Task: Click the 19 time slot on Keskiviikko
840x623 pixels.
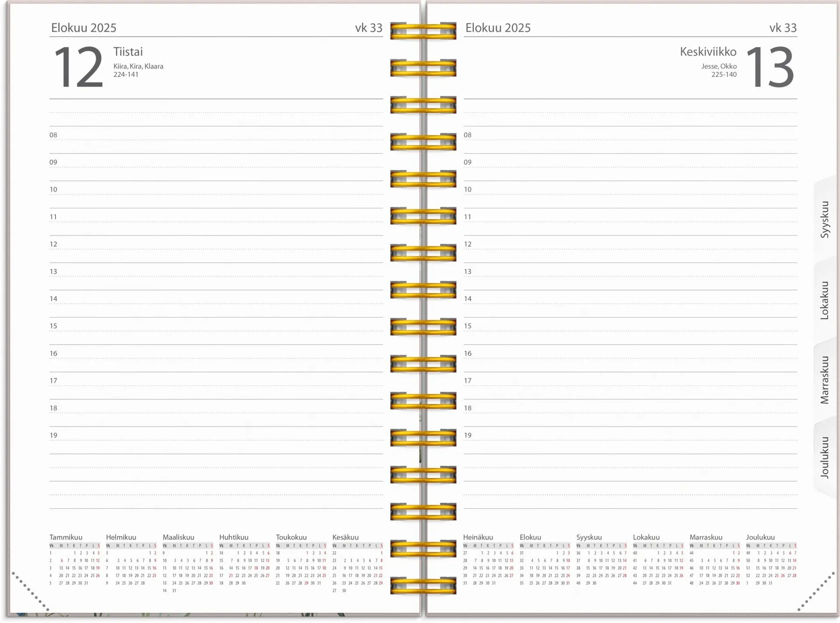Action: [x=630, y=440]
